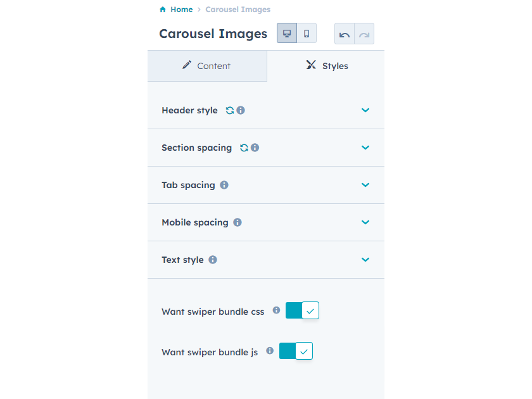This screenshot has height=399, width=532.
Task: Click the Carousel Images breadcrumb
Action: pyautogui.click(x=237, y=9)
